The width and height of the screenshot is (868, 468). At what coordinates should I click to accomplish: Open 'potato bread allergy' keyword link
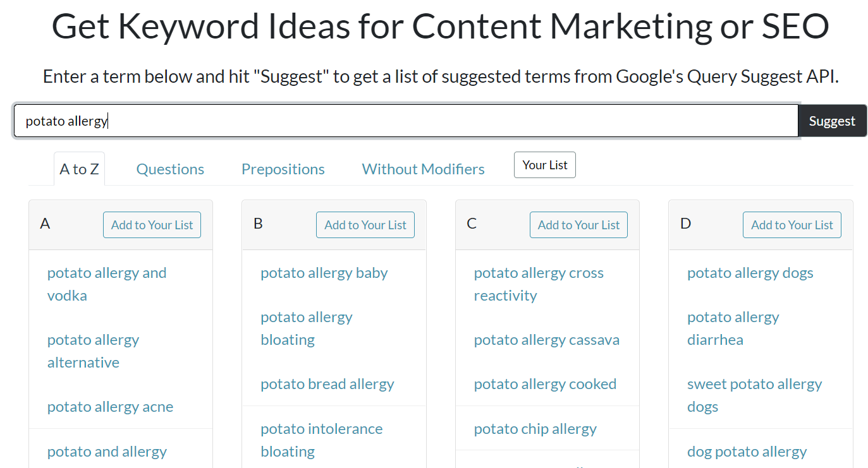pyautogui.click(x=327, y=384)
